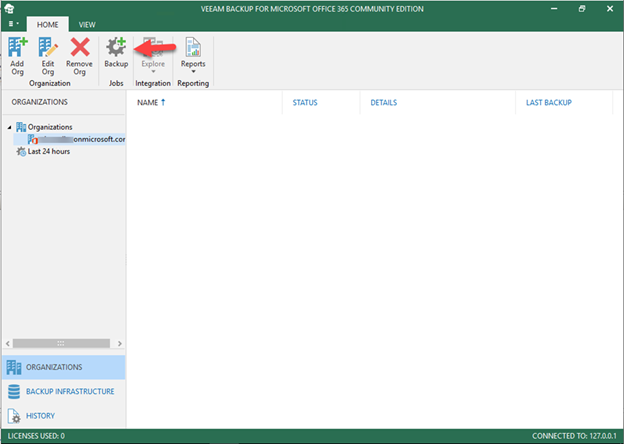Click the tree scrollbar right arrow

coord(120,343)
